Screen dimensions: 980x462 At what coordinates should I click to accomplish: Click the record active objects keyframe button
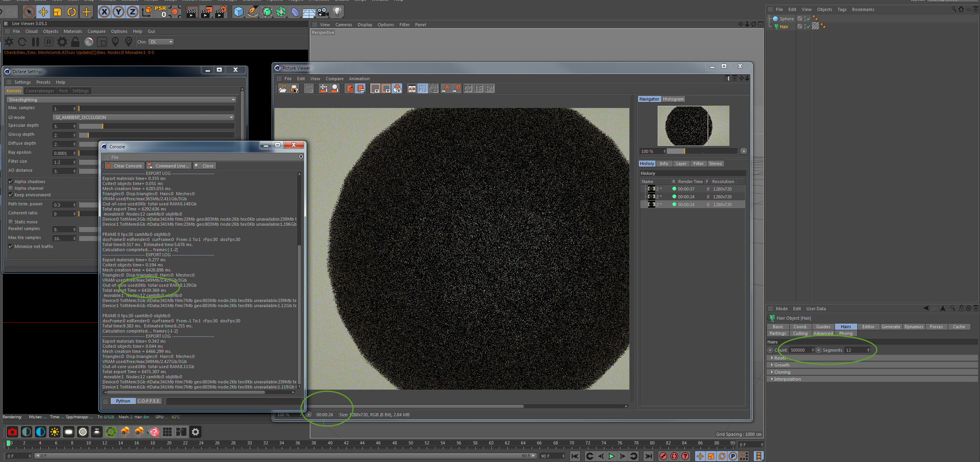(x=663, y=456)
